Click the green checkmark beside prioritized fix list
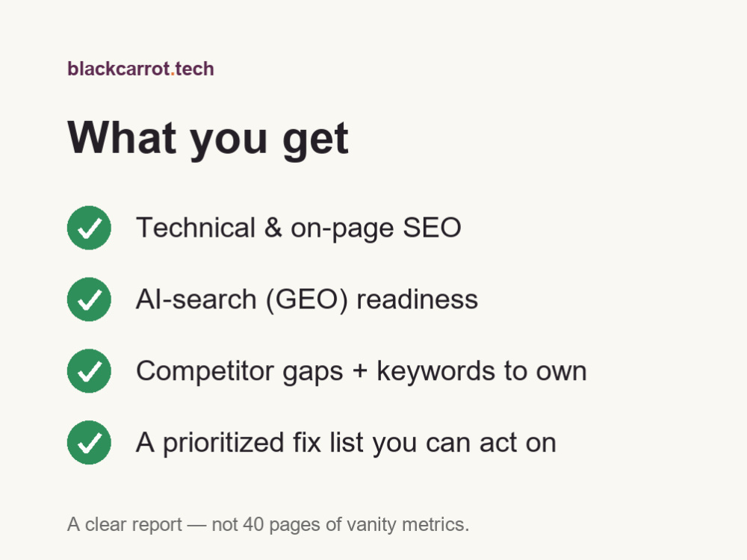 tap(89, 442)
